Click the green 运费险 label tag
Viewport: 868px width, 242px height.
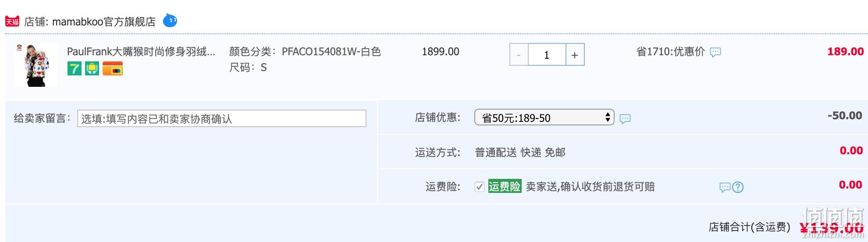click(505, 186)
